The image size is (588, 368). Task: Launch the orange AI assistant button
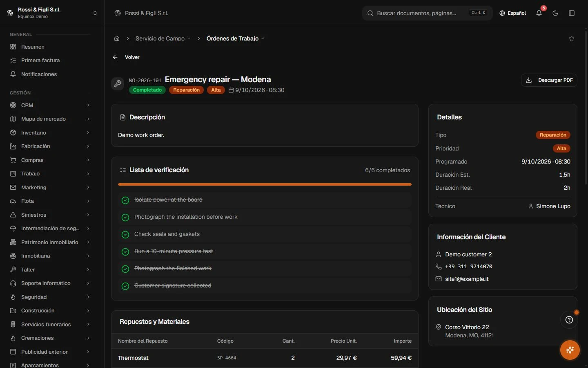570,350
